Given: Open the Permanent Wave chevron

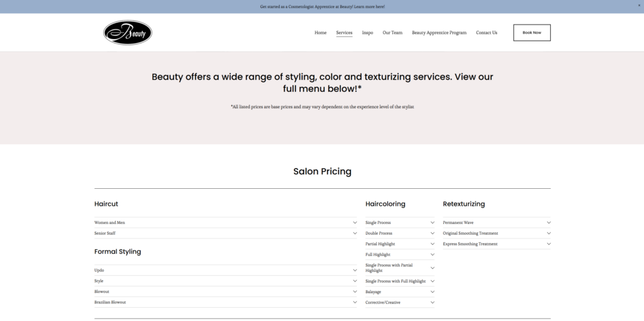Looking at the screenshot, I should 548,222.
